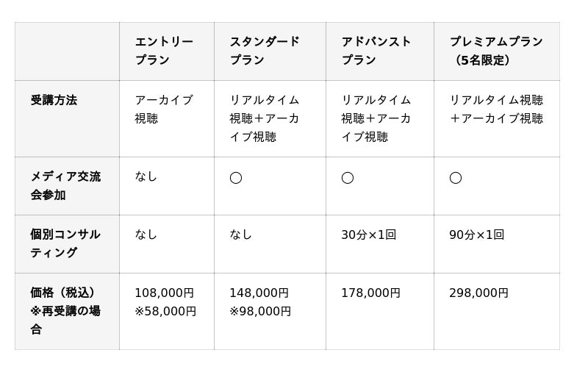This screenshot has width=588, height=372.
Task: Select the 178,000円 price cell
Action: pyautogui.click(x=370, y=293)
